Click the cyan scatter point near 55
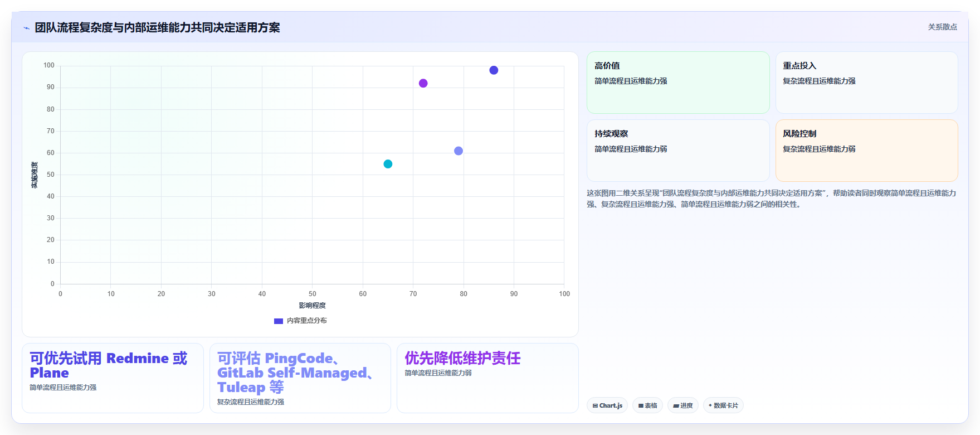 388,164
